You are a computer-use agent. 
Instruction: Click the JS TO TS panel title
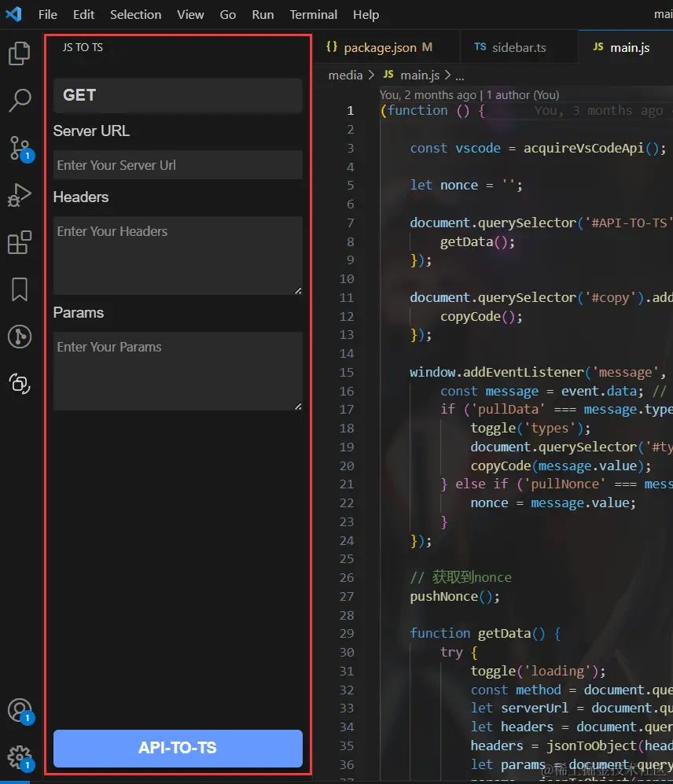(x=83, y=47)
